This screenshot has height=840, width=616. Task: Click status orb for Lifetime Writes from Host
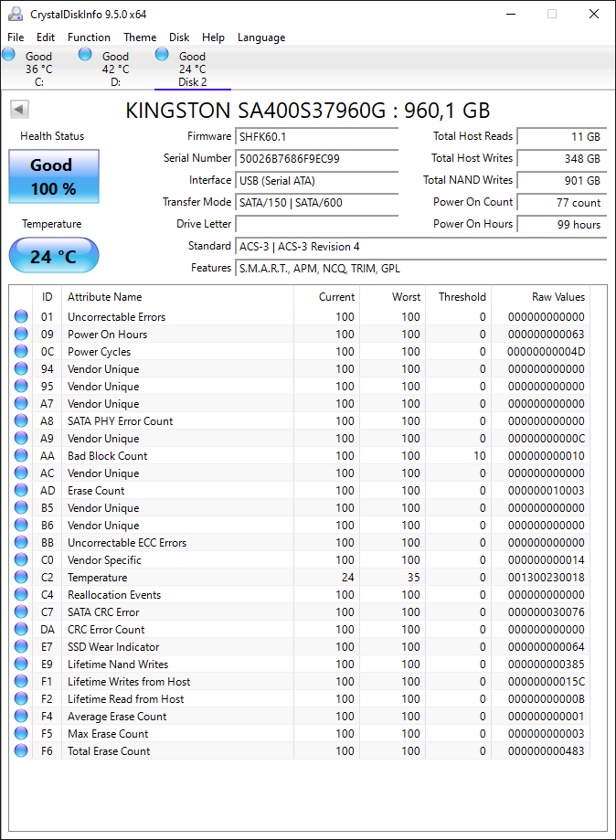click(x=21, y=682)
